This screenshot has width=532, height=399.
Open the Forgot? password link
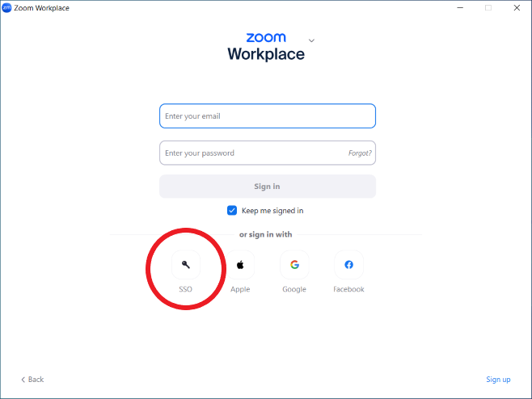coord(360,153)
